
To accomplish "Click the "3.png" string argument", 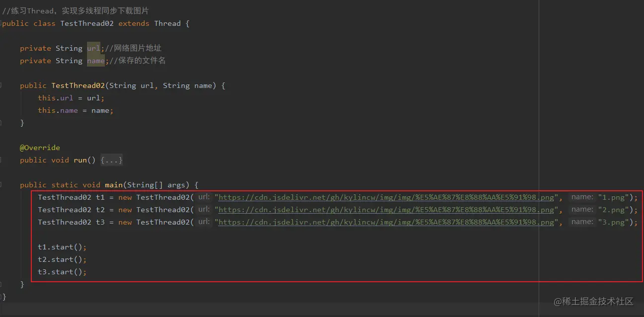I will [614, 222].
